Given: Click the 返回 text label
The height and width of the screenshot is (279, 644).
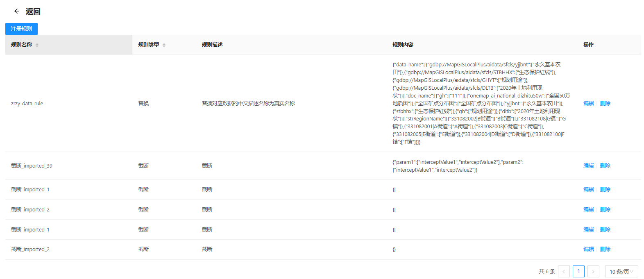Looking at the screenshot, I should pyautogui.click(x=33, y=11).
